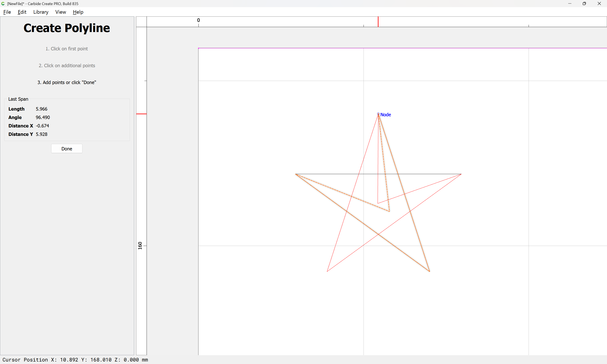Click the Angle value 96.490
The height and width of the screenshot is (364, 607).
(43, 117)
